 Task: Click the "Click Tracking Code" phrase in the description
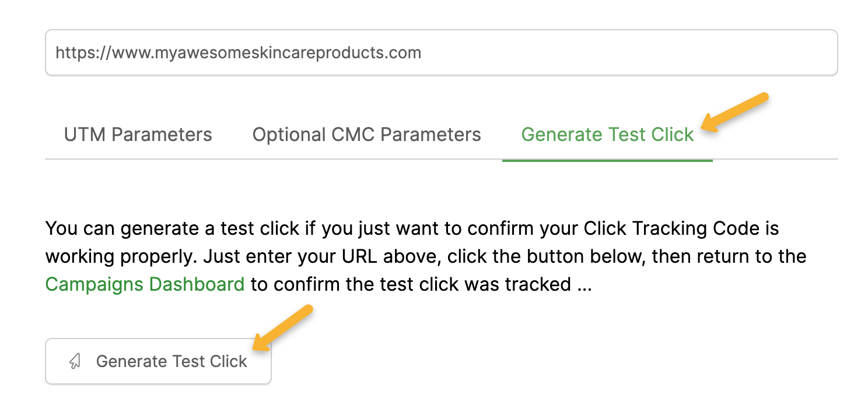[x=666, y=228]
